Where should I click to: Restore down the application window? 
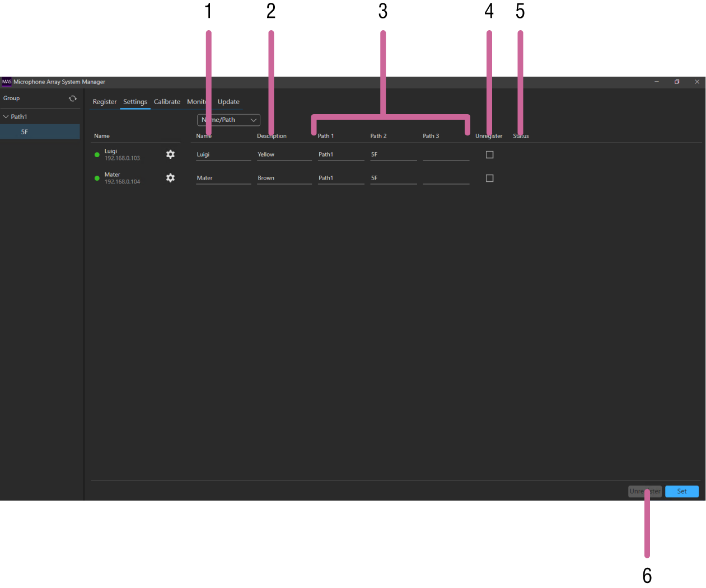(677, 82)
